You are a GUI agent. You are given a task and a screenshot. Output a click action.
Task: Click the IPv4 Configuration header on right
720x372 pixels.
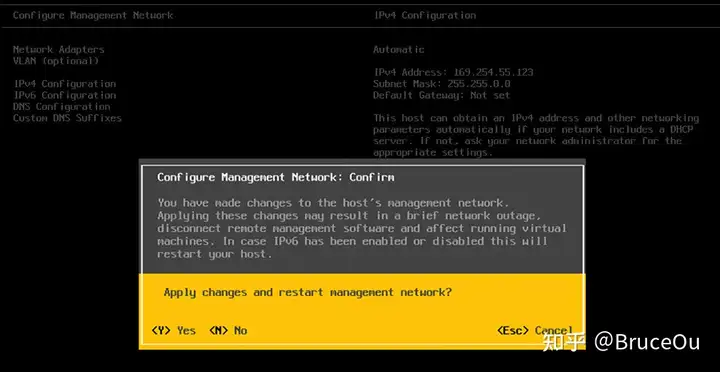pyautogui.click(x=425, y=15)
